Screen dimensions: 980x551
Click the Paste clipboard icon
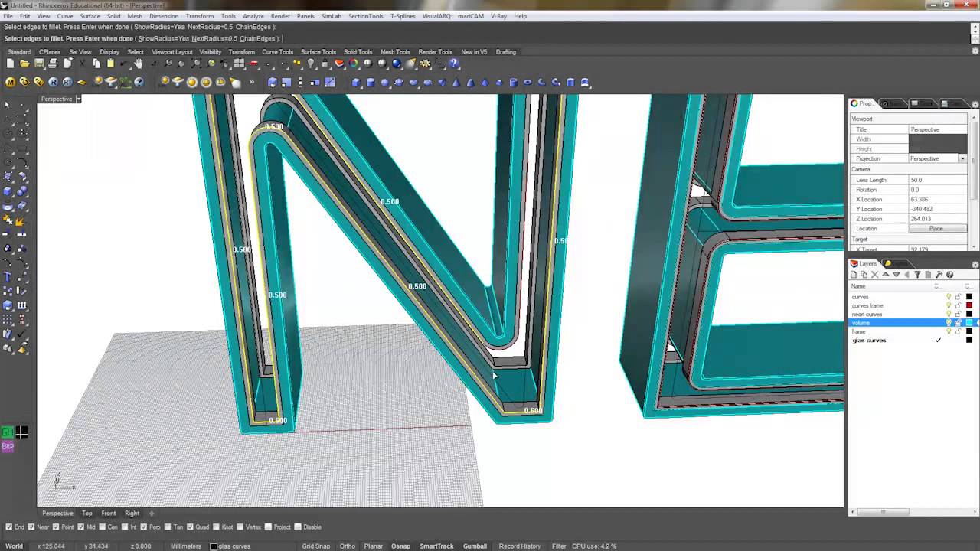tap(110, 64)
